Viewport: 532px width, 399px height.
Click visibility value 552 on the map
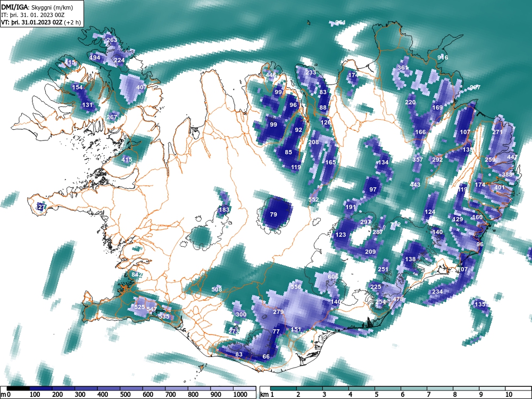(x=313, y=199)
